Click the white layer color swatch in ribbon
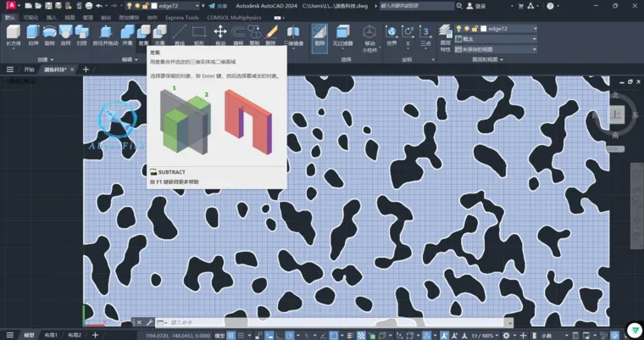 (483, 29)
